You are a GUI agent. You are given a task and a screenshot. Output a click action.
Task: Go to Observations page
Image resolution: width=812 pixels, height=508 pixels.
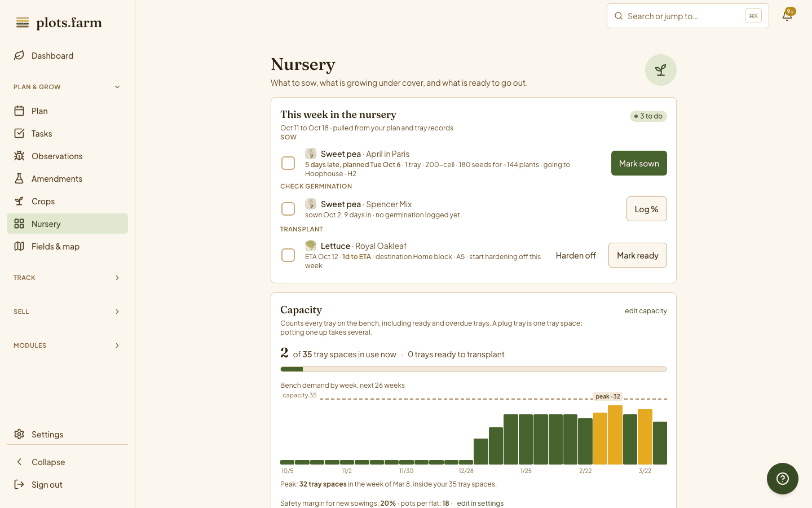67,156
